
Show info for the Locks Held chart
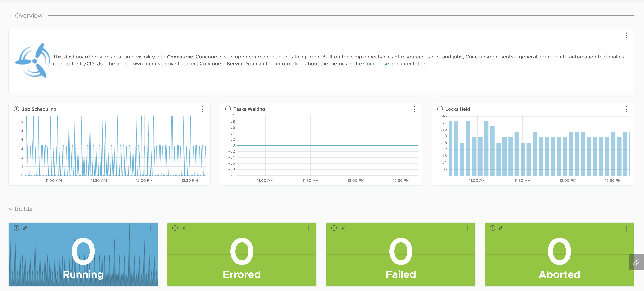coord(440,109)
